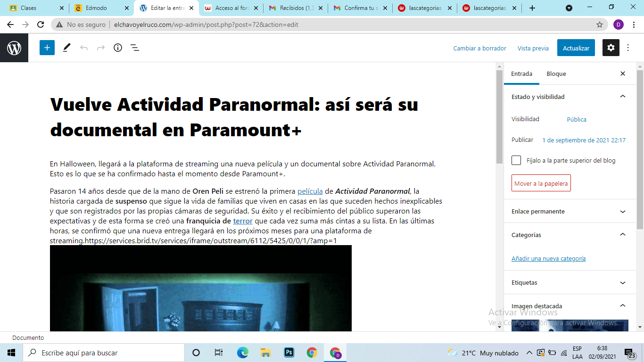Viewport: 644px width, 362px height.
Task: Click 'Mover a la papelera' button
Action: tap(541, 183)
